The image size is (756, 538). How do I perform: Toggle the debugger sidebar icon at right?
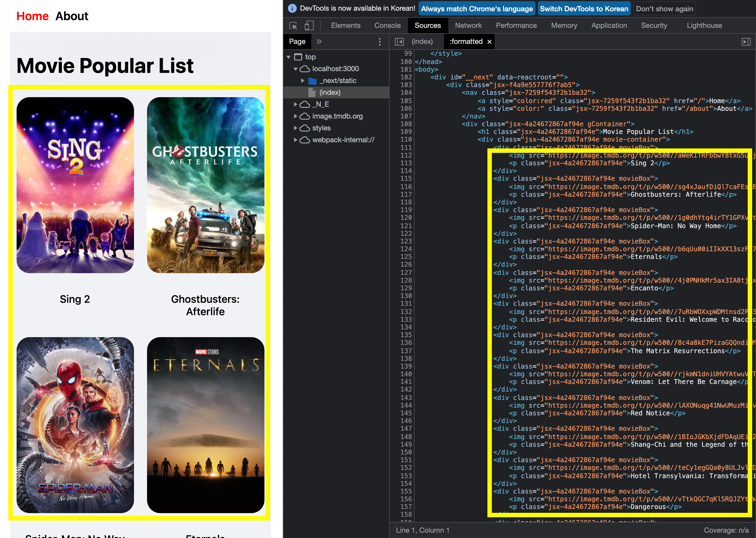[746, 42]
